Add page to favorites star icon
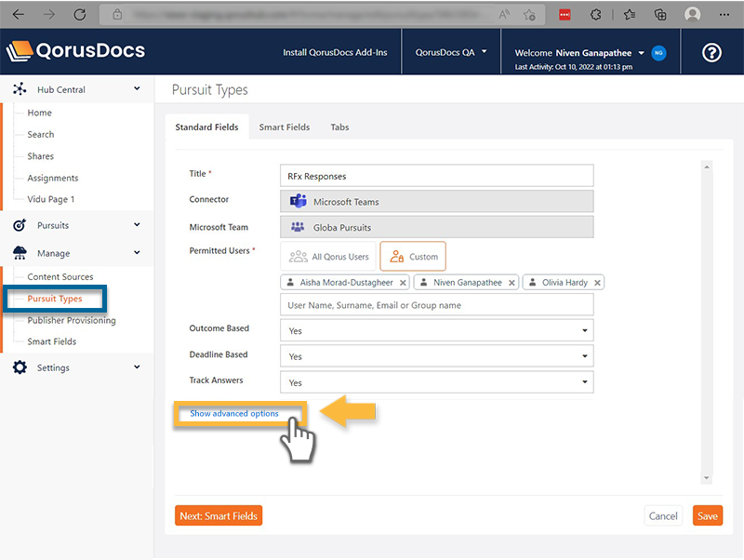Viewport: 744px width, 560px height. (529, 15)
